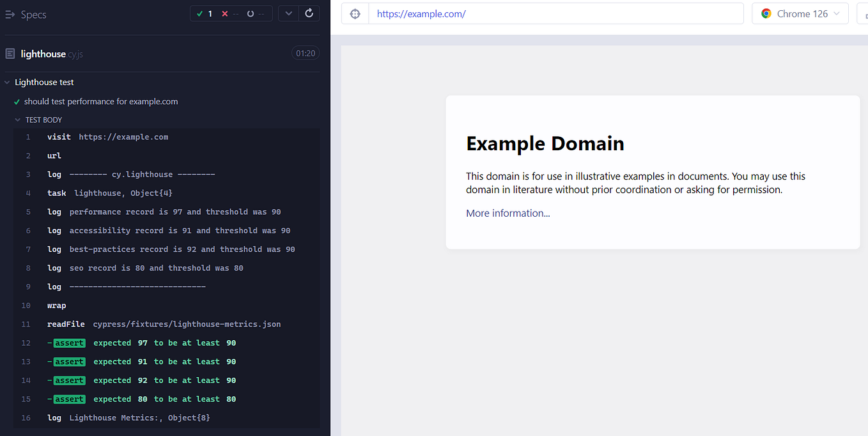Image resolution: width=868 pixels, height=436 pixels.
Task: Open the Selector Playground crosshair icon
Action: click(x=355, y=13)
